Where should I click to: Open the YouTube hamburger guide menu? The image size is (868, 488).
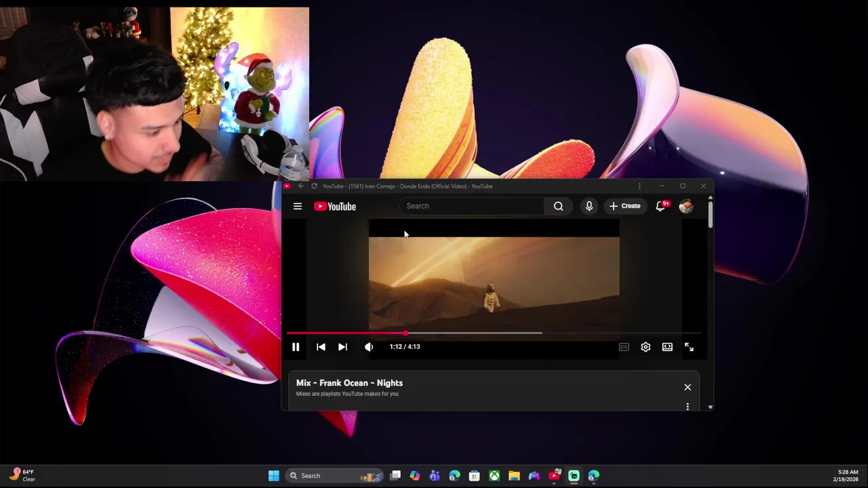(x=297, y=206)
